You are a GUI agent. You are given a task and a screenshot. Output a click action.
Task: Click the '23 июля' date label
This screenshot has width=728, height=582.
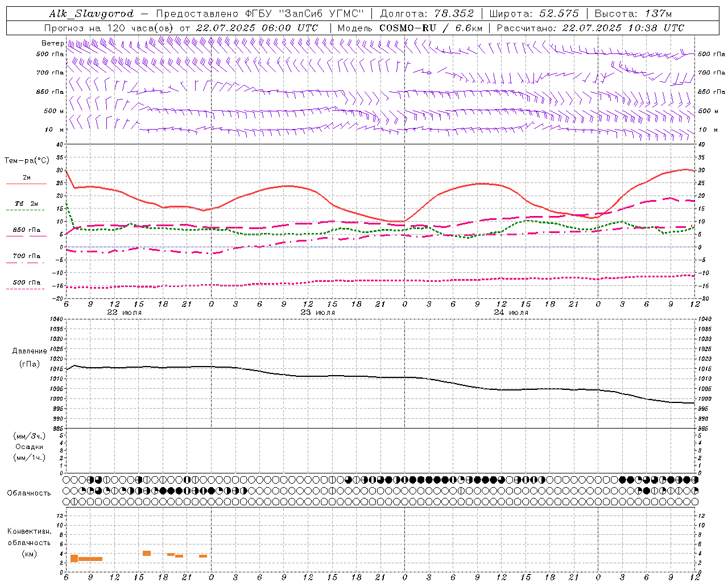[318, 312]
